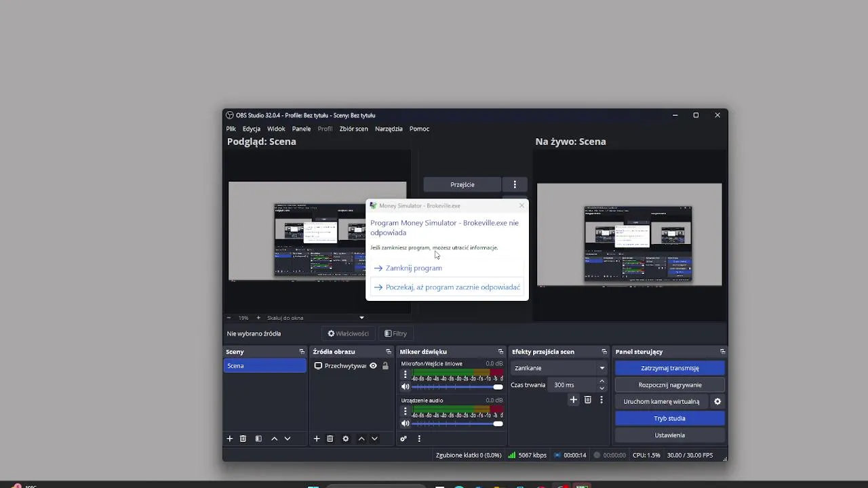
Task: Toggle visibility eye of Przechwytywanie source
Action: (373, 366)
